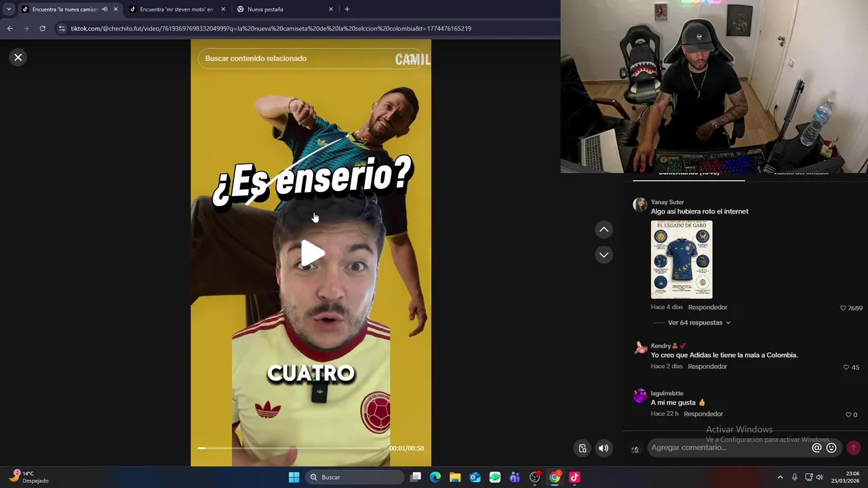This screenshot has width=868, height=488.
Task: Expand Ver 64 respuestas
Action: tap(698, 323)
